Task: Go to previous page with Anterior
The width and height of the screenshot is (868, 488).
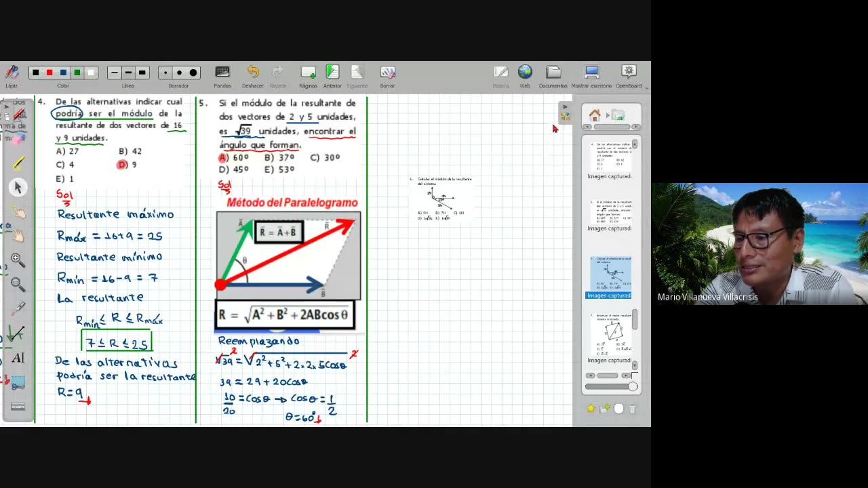Action: click(332, 76)
